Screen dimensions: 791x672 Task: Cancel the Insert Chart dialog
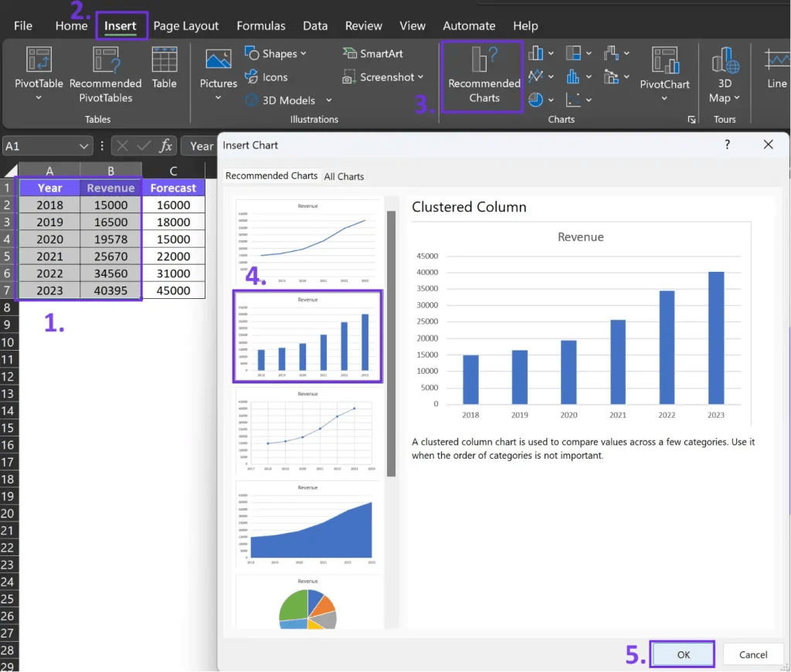click(x=752, y=653)
